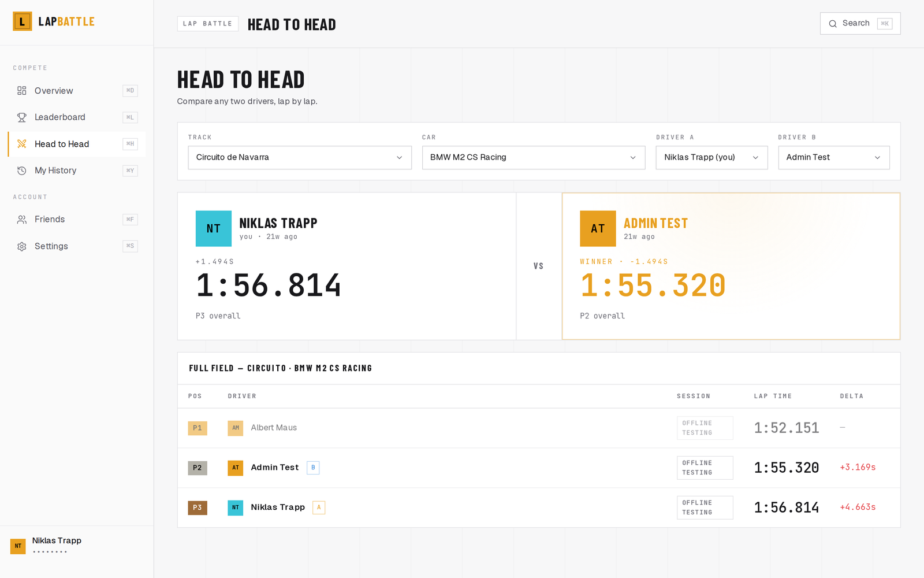Open the Driver B dropdown showing Admin Test
The height and width of the screenshot is (578, 924).
(x=834, y=158)
